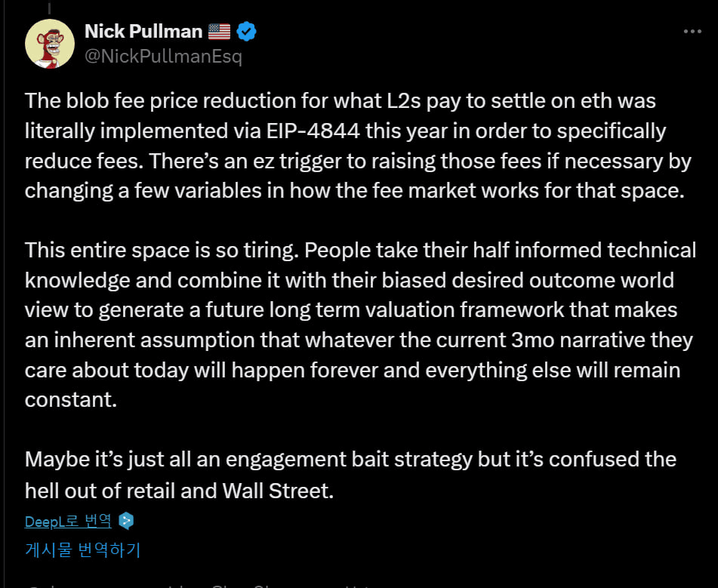Image resolution: width=718 pixels, height=588 pixels.
Task: Open the three-dot more options menu
Action: 692,32
